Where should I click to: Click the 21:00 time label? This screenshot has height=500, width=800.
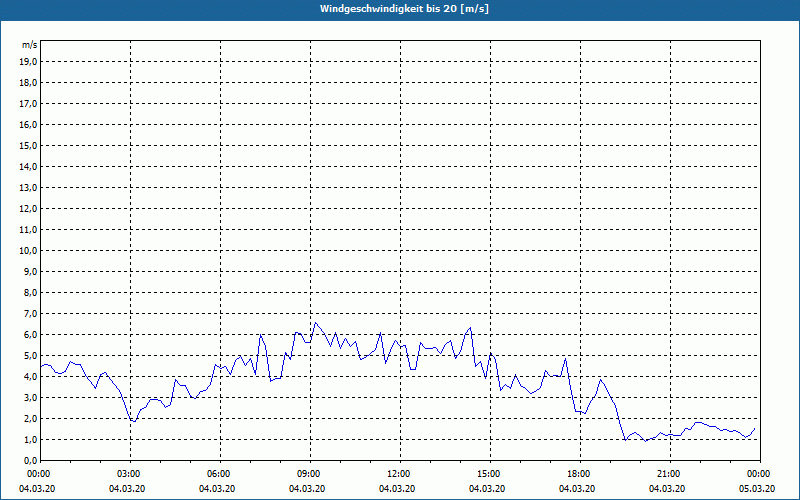(670, 474)
